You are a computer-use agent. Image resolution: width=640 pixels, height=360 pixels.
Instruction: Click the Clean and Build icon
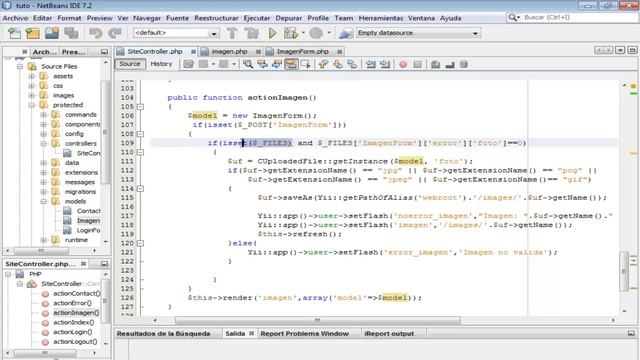coord(252,33)
